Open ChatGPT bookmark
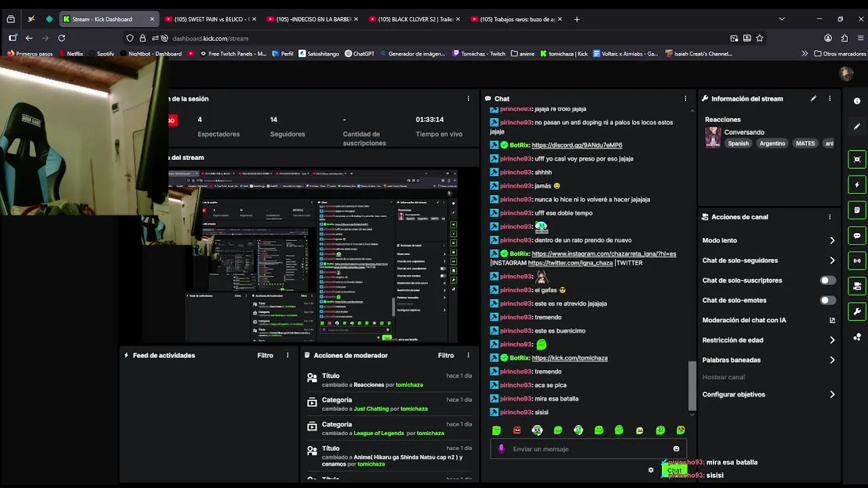The width and height of the screenshot is (868, 488). [x=359, y=54]
